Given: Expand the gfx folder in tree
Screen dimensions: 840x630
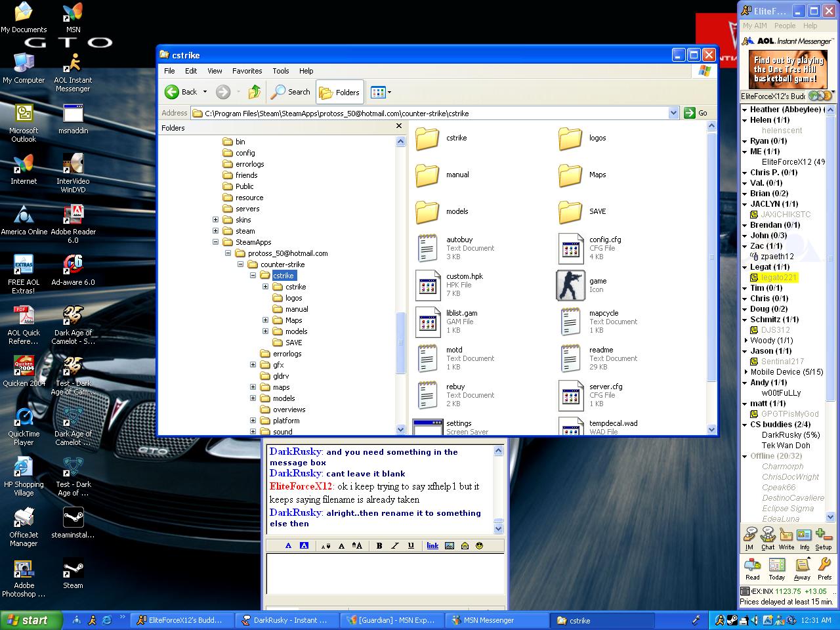Looking at the screenshot, I should click(253, 365).
